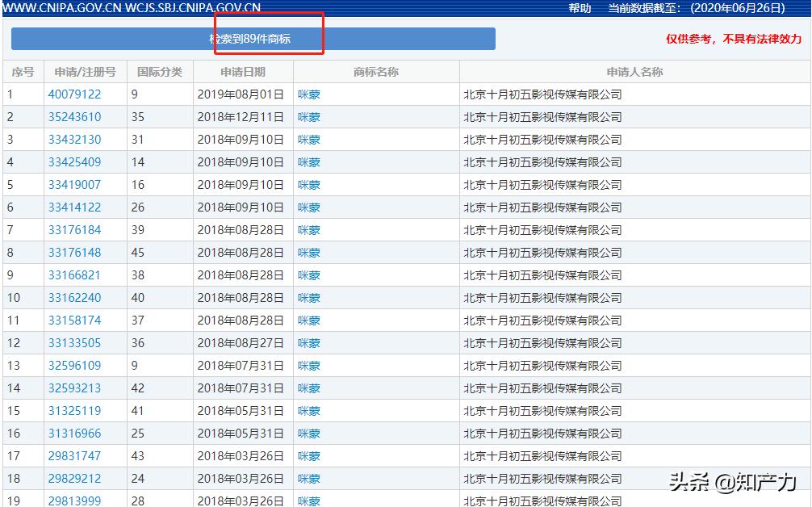Image resolution: width=812 pixels, height=507 pixels.
Task: Click the 国际分类 column header
Action: click(160, 72)
